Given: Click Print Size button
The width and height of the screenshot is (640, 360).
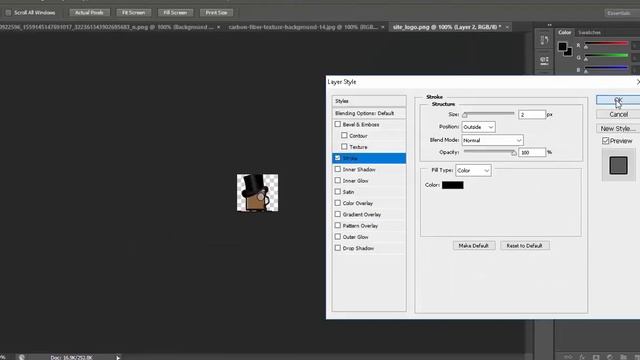Looking at the screenshot, I should coord(216,13).
